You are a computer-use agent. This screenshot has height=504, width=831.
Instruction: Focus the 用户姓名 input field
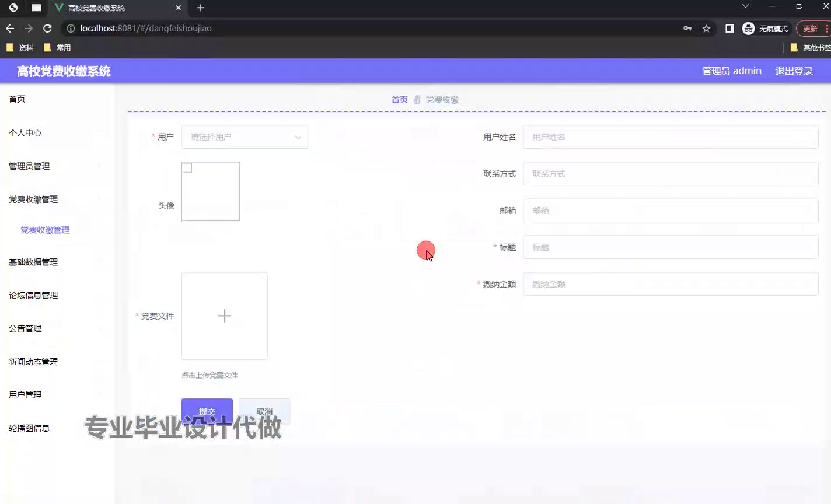click(x=671, y=137)
